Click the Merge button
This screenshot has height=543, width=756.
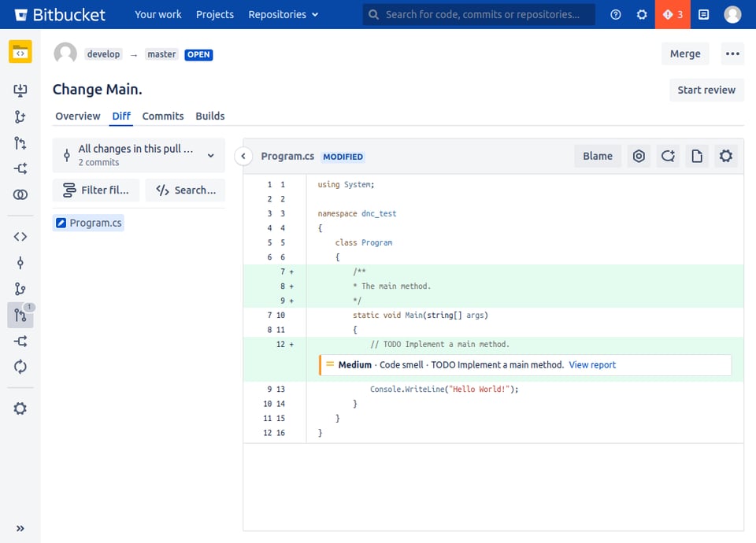[x=685, y=54]
